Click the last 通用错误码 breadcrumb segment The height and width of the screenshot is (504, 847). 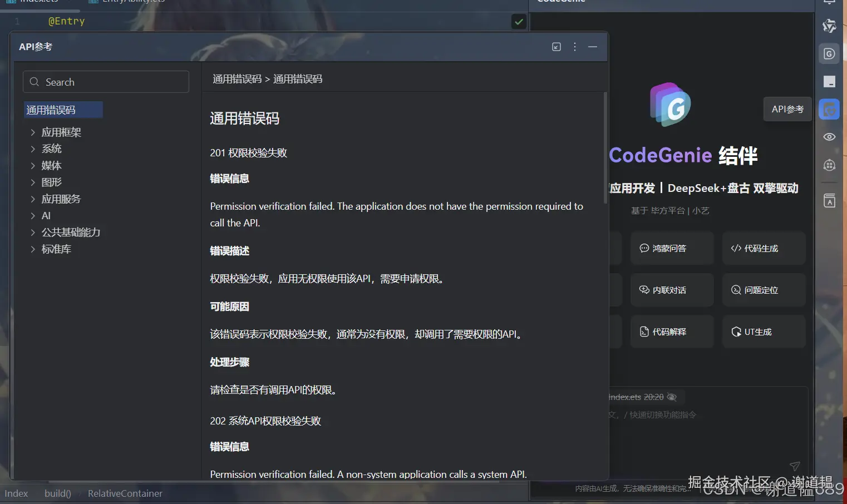298,79
